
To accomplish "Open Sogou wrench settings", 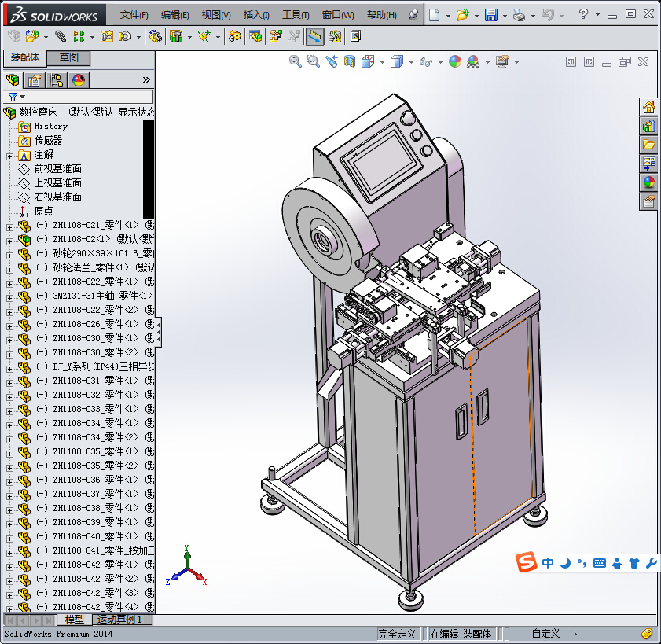I will point(652,563).
